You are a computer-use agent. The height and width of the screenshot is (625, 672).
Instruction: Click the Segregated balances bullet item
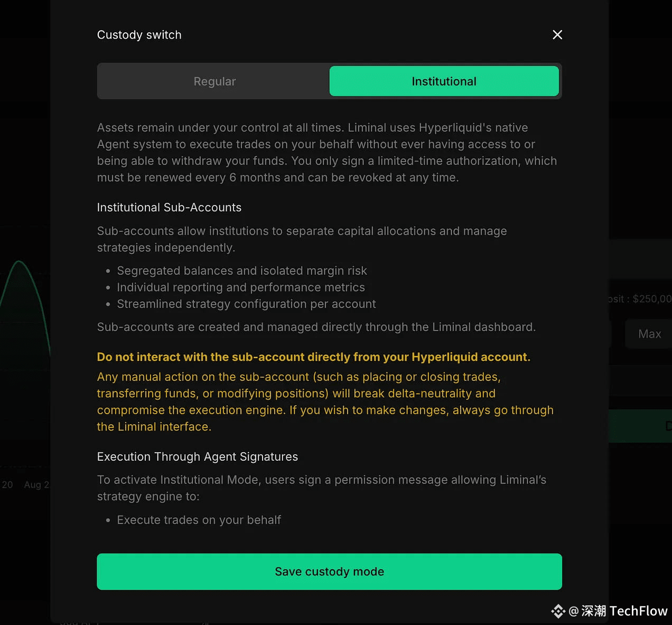[242, 271]
